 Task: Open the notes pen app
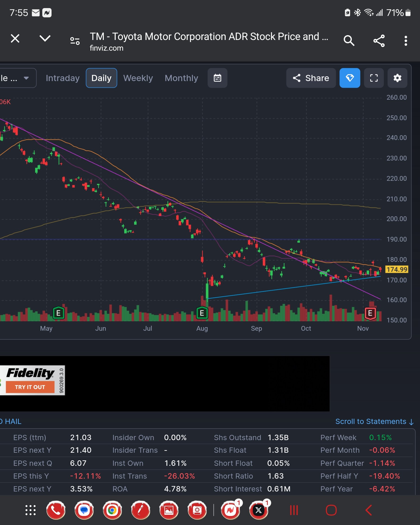pos(140,510)
